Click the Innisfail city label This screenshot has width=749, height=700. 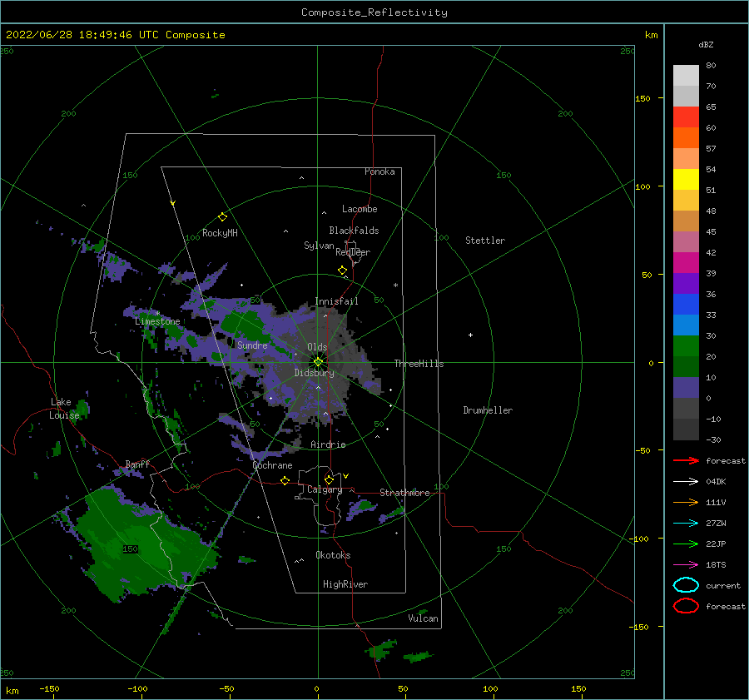click(336, 301)
